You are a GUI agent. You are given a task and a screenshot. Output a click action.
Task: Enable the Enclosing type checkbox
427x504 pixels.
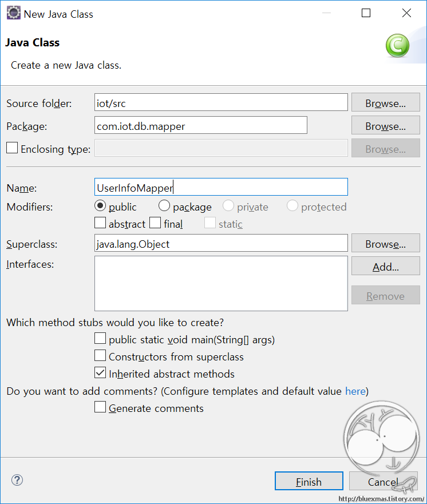click(x=12, y=148)
